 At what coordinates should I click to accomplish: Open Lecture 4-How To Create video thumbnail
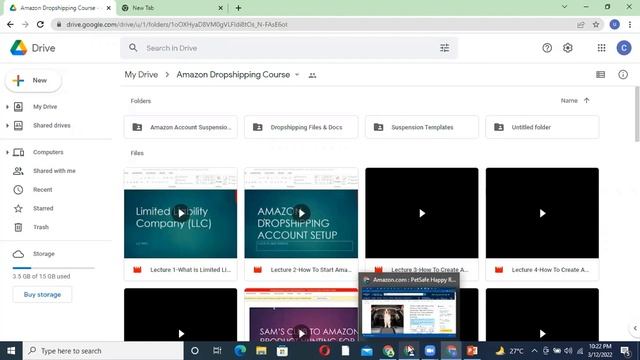(542, 213)
